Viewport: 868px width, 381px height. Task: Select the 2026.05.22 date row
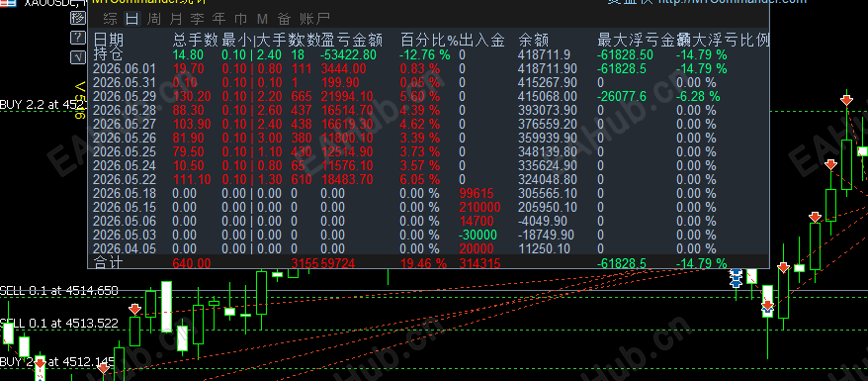[x=125, y=179]
